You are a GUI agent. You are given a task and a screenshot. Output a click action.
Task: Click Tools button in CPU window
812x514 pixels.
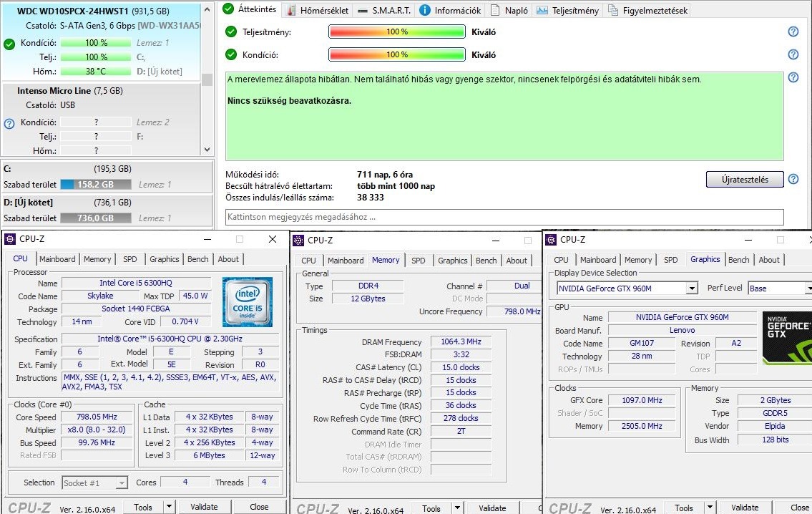(143, 507)
